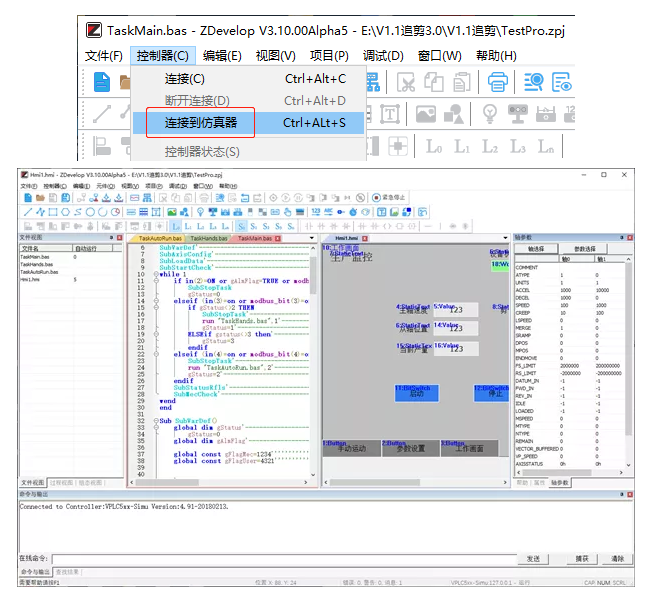Open 调试(D) menu in enlarged menu bar
The image size is (656, 604).
[383, 56]
